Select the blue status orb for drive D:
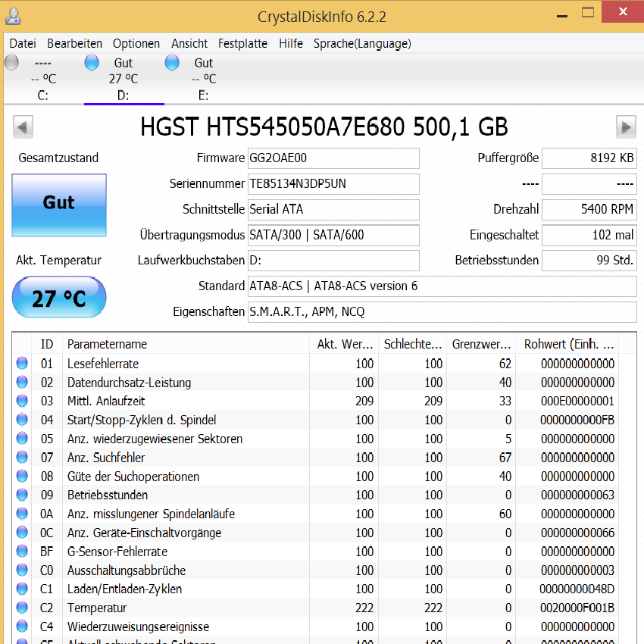Viewport: 644px width, 644px height. click(x=92, y=63)
